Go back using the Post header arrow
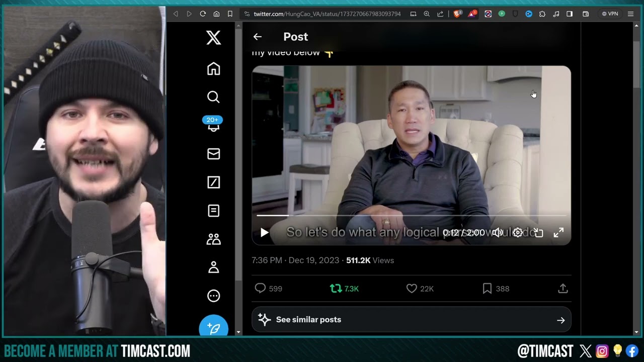 click(x=258, y=37)
